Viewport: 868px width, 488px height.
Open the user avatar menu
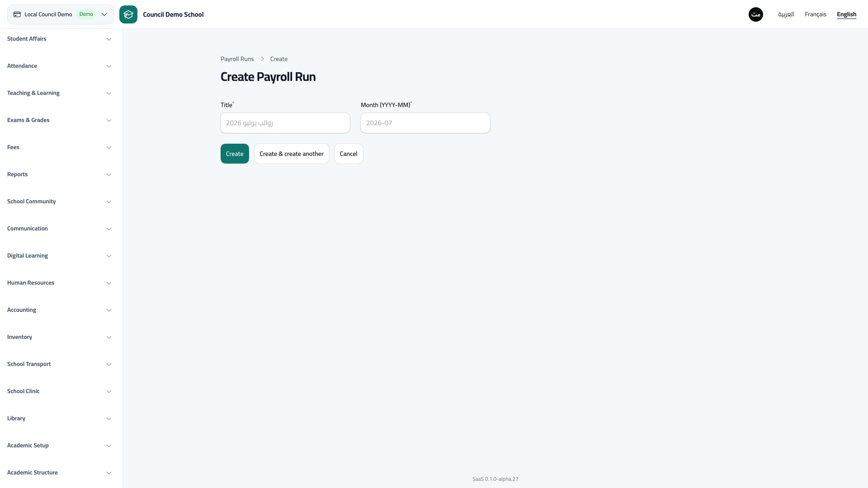coord(756,14)
